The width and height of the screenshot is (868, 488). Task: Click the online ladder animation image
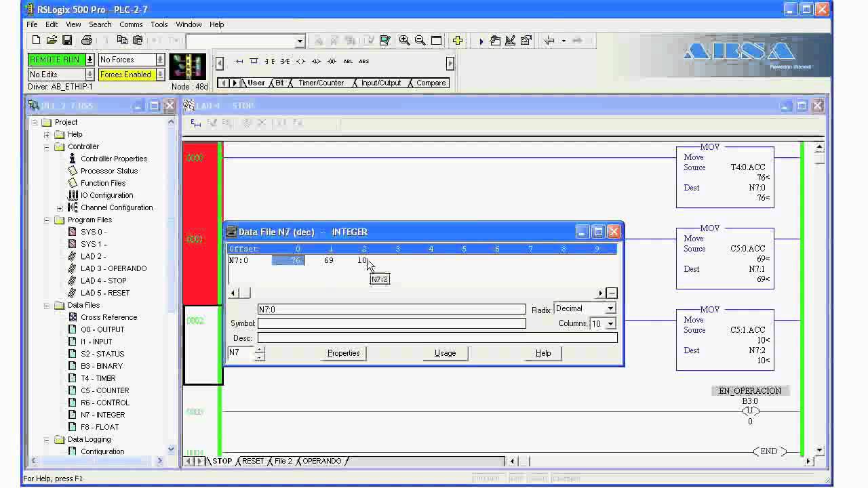[188, 66]
